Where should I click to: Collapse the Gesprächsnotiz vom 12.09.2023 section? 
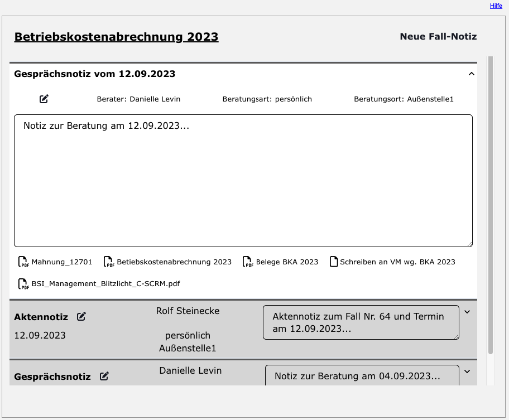click(x=472, y=74)
